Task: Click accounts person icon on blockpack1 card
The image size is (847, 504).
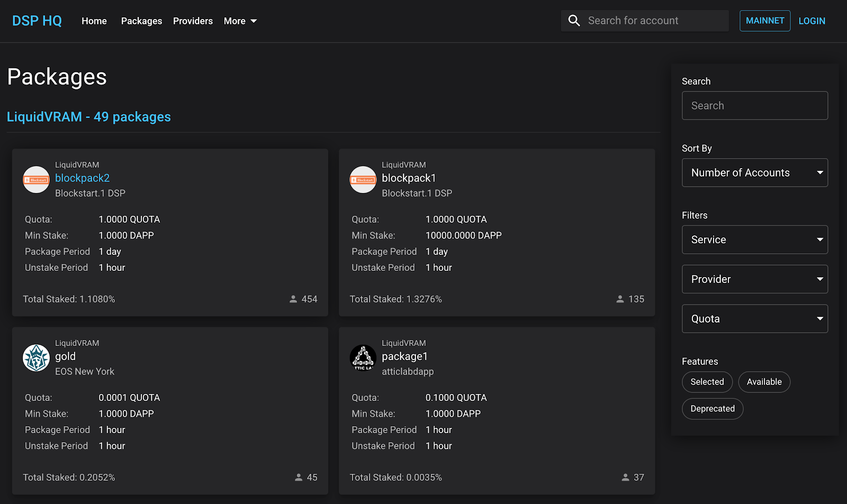Action: coord(620,299)
